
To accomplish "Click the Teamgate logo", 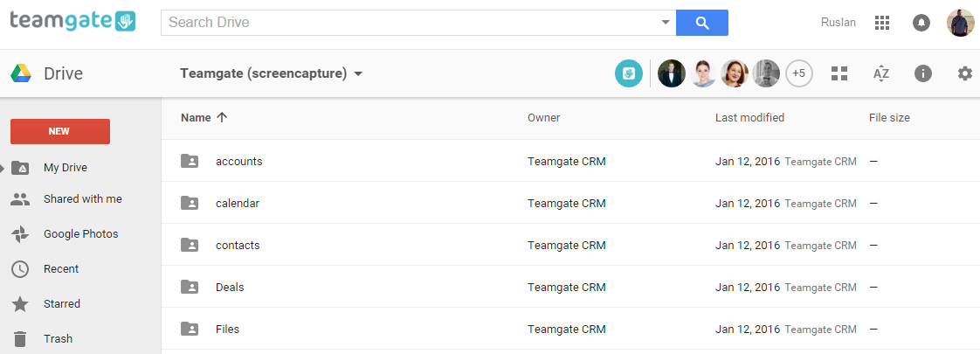I will pos(72,21).
